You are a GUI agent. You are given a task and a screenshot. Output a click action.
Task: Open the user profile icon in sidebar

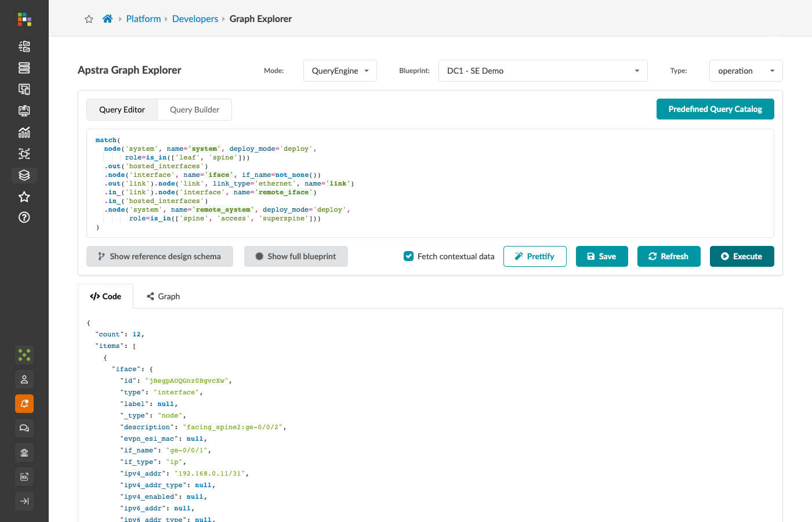(24, 379)
